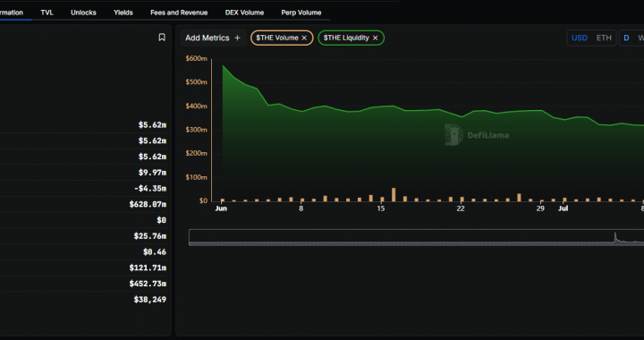This screenshot has height=340, width=644.
Task: Open the TVL tab
Action: pos(47,13)
